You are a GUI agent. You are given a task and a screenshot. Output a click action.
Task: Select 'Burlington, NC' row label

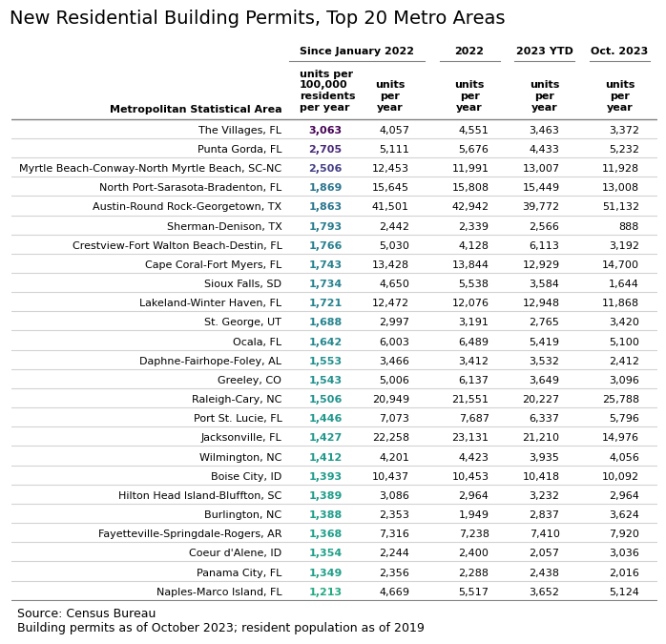(243, 515)
